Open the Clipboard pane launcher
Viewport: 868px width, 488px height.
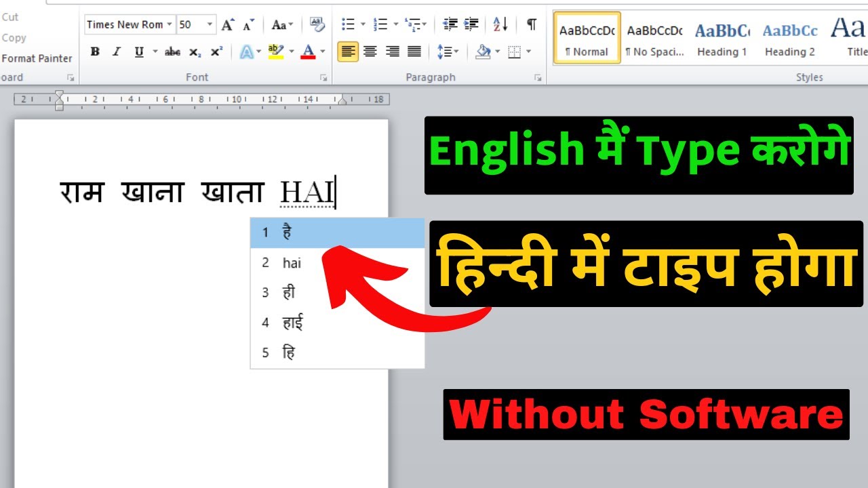[x=71, y=78]
